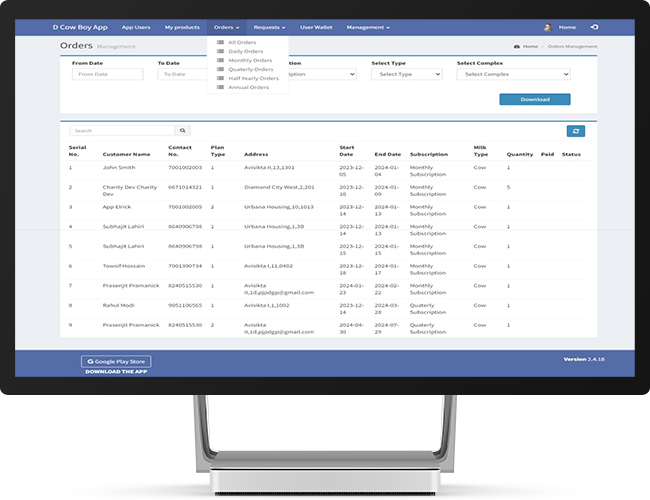Click the search magnifier icon button
The width and height of the screenshot is (650, 500).
coord(182,131)
